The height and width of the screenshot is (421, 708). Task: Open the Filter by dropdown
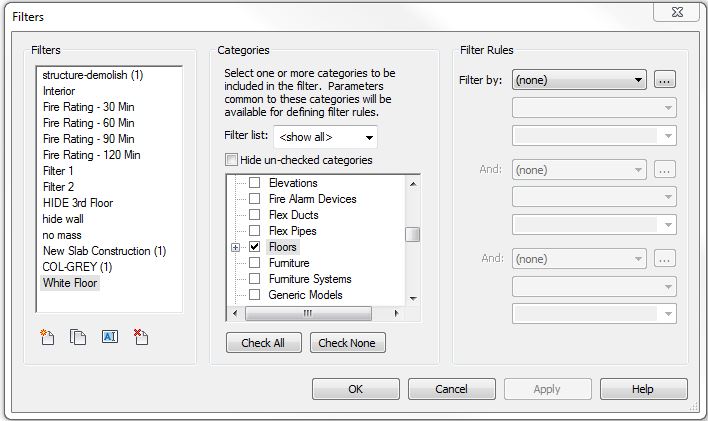[x=579, y=80]
